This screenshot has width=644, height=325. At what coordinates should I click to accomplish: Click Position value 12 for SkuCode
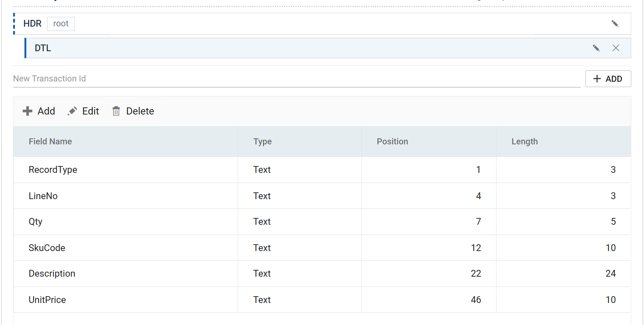point(476,248)
